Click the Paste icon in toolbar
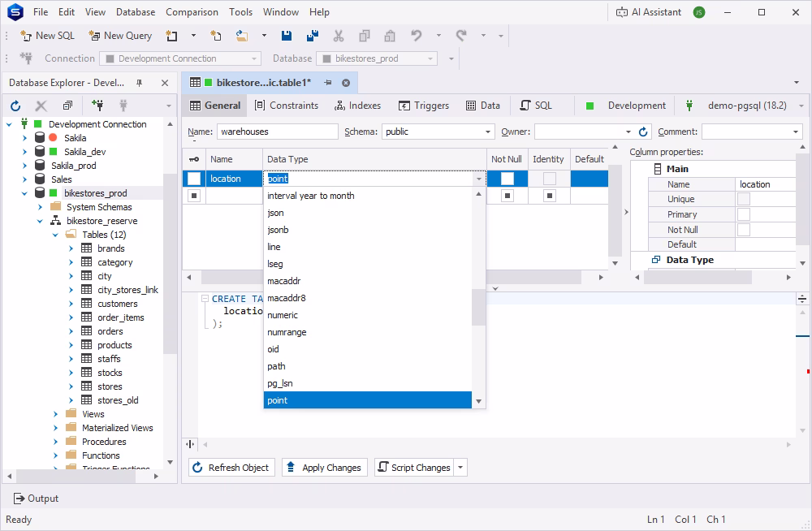This screenshot has width=812, height=531. 390,36
